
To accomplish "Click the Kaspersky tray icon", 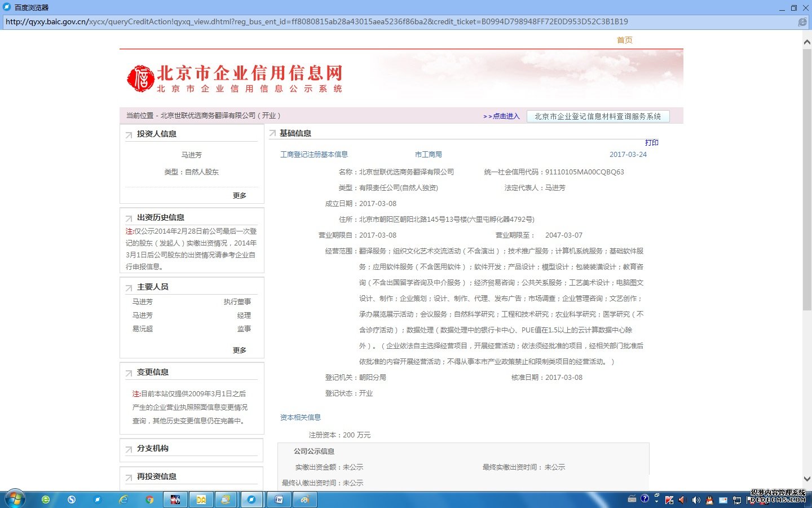I will point(669,500).
